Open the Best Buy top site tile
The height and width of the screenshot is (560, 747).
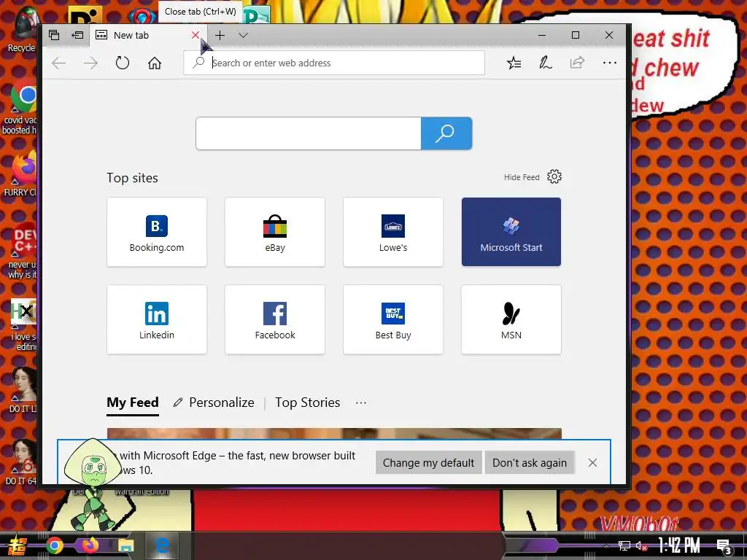[x=393, y=319]
